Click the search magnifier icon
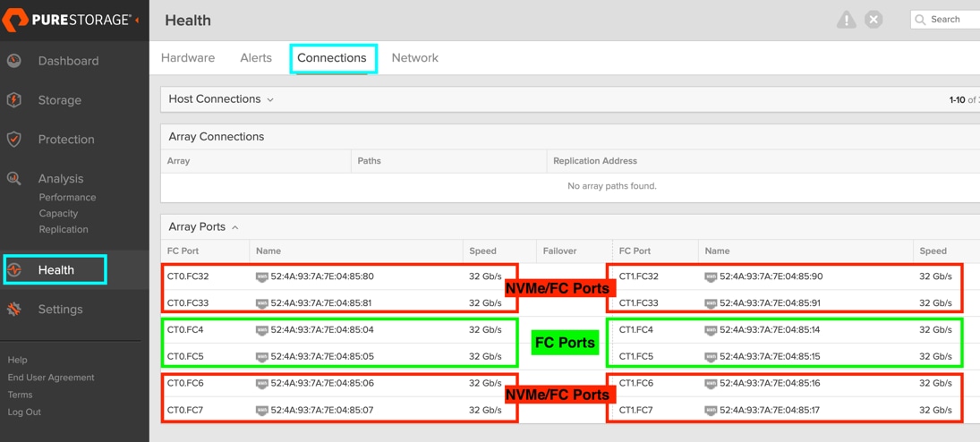 point(920,20)
